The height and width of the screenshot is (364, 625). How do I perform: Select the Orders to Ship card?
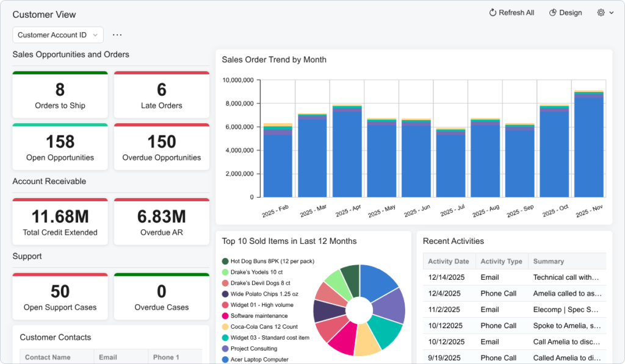60,95
